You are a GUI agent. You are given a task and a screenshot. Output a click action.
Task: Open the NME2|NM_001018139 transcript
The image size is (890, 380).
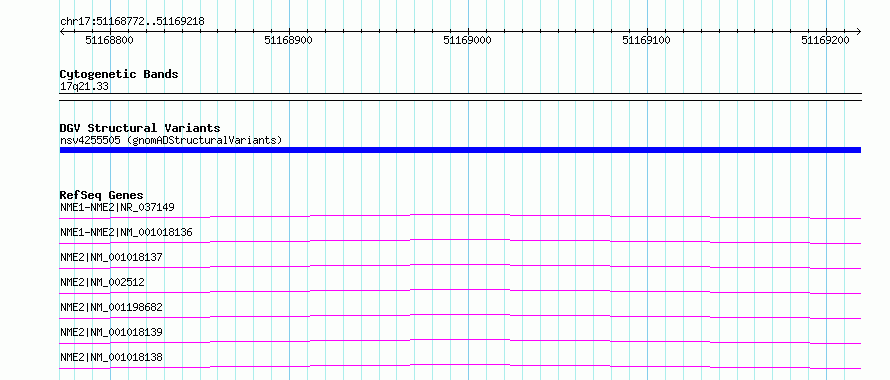111,332
